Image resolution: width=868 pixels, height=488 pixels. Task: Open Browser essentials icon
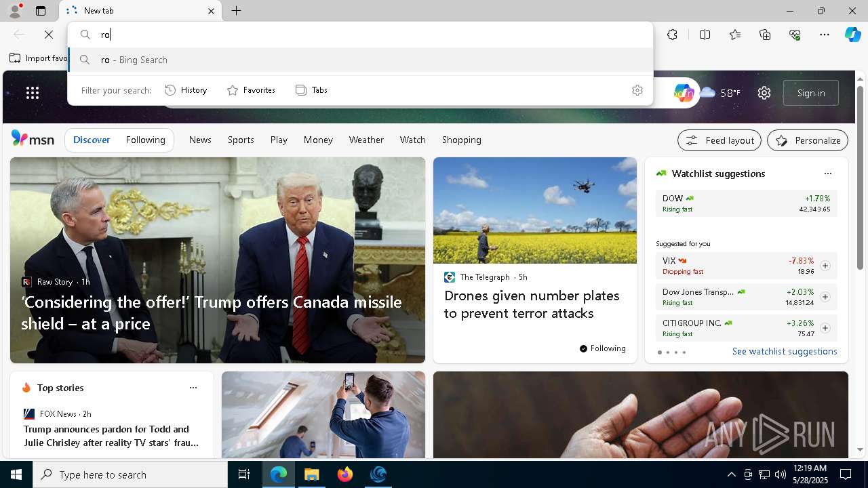pyautogui.click(x=795, y=35)
